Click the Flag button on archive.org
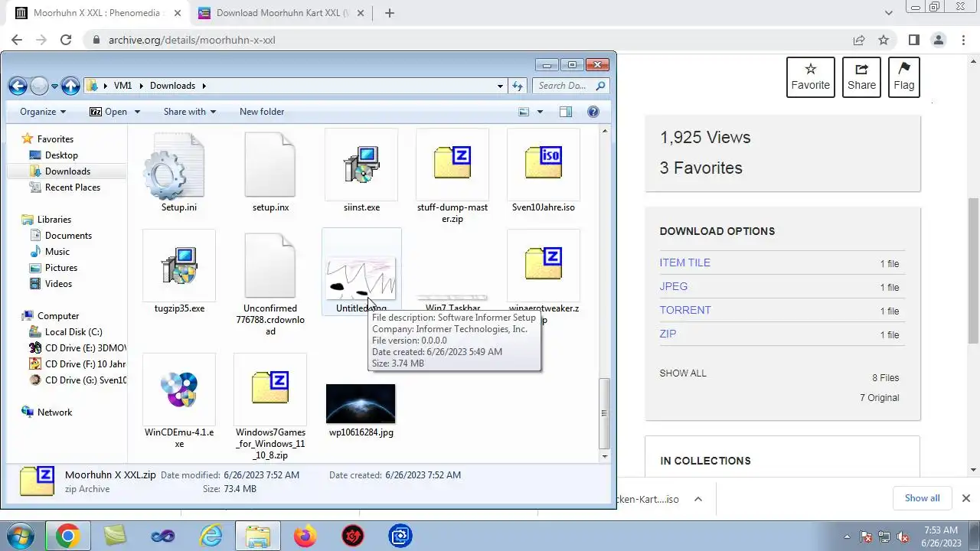The width and height of the screenshot is (980, 551). click(904, 77)
